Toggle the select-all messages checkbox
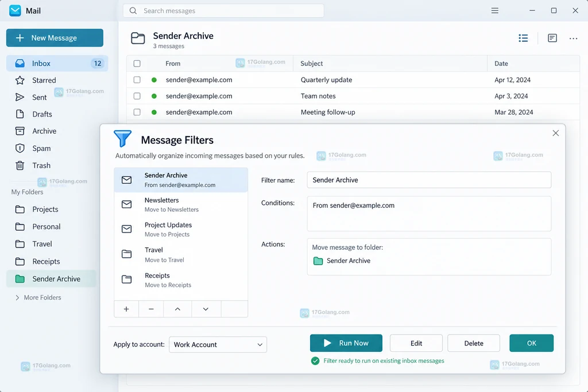This screenshot has height=392, width=588. point(137,63)
